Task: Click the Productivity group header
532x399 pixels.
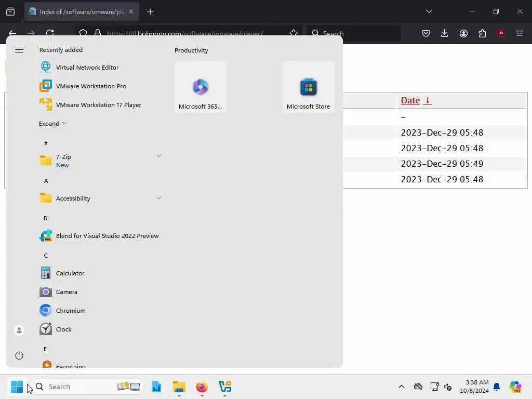Action: [191, 50]
